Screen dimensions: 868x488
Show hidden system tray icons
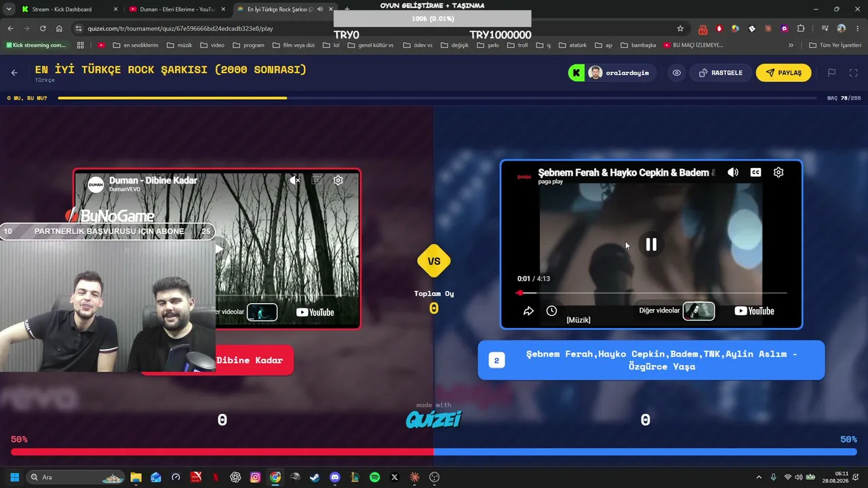pos(759,477)
